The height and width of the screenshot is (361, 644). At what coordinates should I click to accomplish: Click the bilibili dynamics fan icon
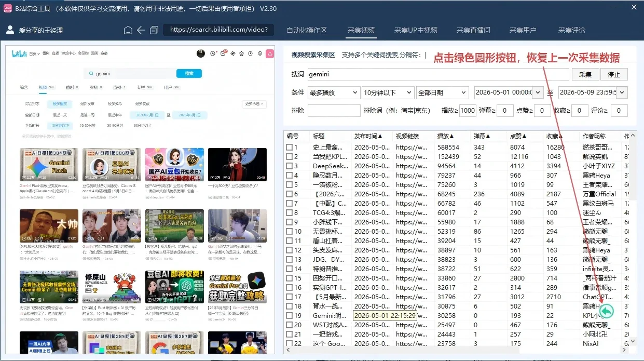click(x=232, y=54)
